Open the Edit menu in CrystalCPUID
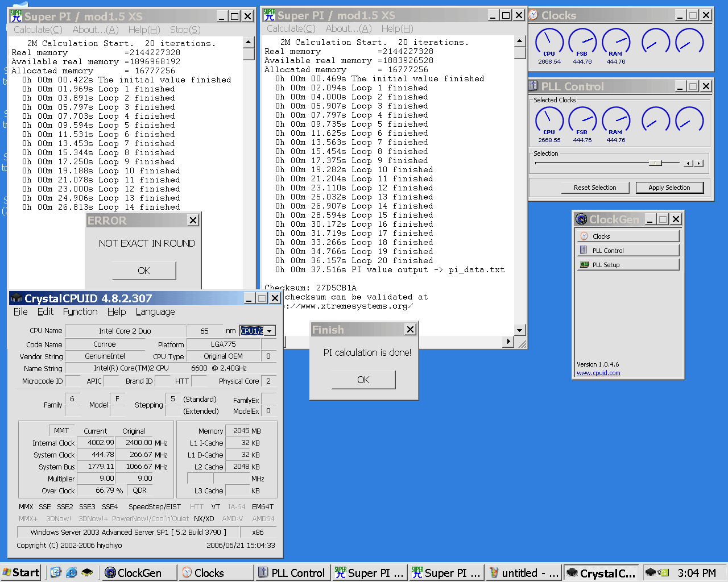Viewport: 728px width, 582px height. [x=45, y=311]
